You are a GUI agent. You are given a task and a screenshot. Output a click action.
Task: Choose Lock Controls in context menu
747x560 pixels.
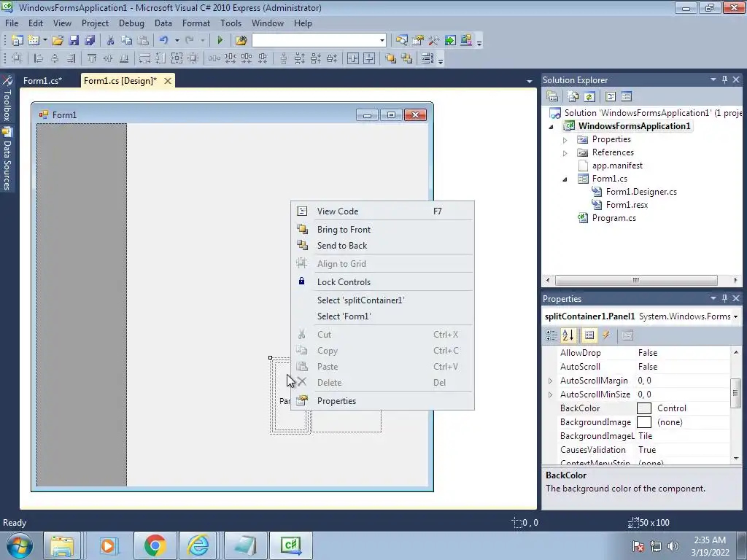pos(382,282)
